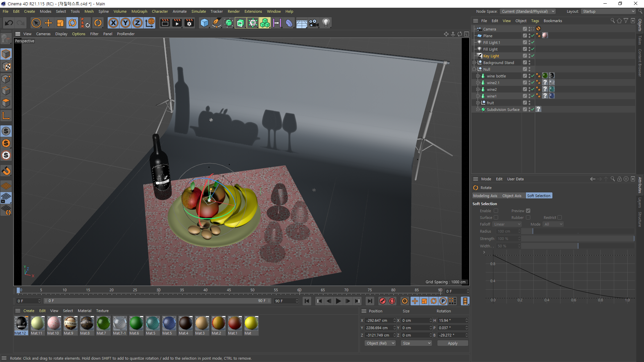
Task: Add a Cube primitive object
Action: pyautogui.click(x=204, y=23)
